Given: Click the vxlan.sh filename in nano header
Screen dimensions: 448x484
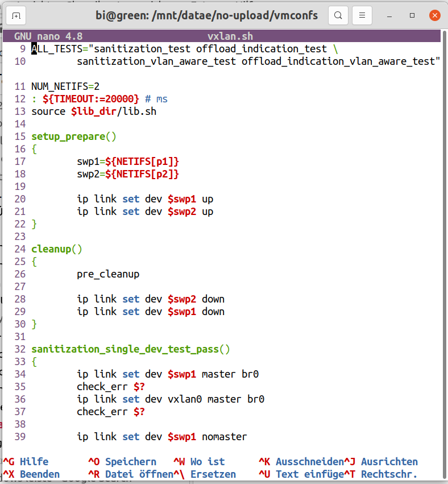Looking at the screenshot, I should [230, 35].
